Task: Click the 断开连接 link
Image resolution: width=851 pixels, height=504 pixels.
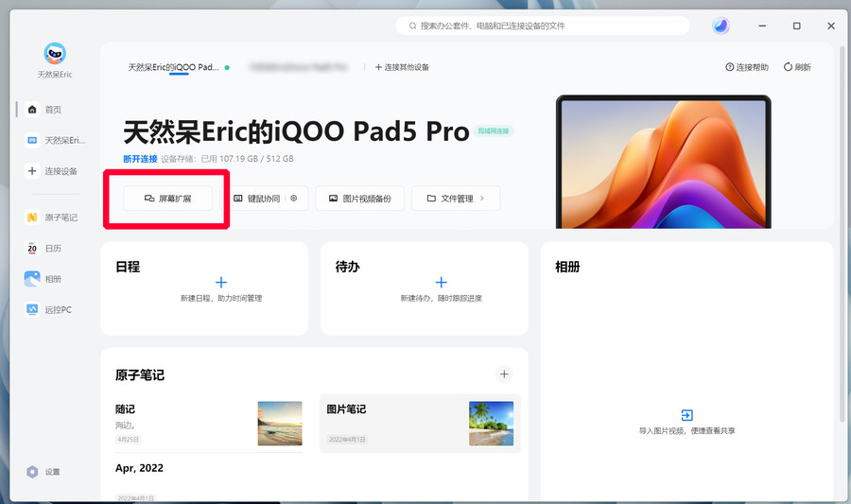Action: [x=140, y=159]
